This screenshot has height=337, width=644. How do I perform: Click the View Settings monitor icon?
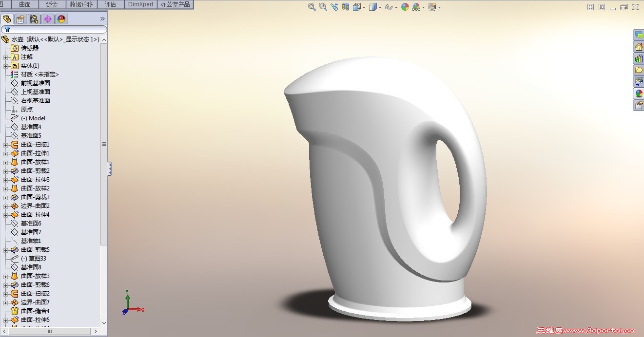(x=432, y=7)
